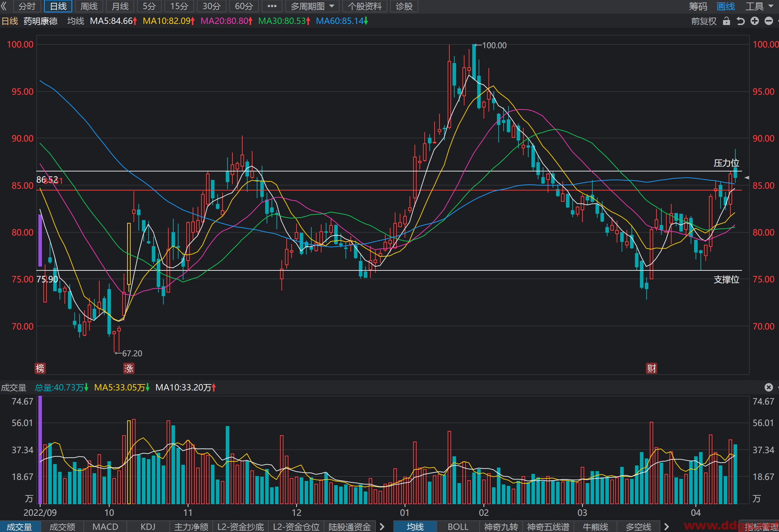Click the 榜 event marker icon

pos(40,368)
